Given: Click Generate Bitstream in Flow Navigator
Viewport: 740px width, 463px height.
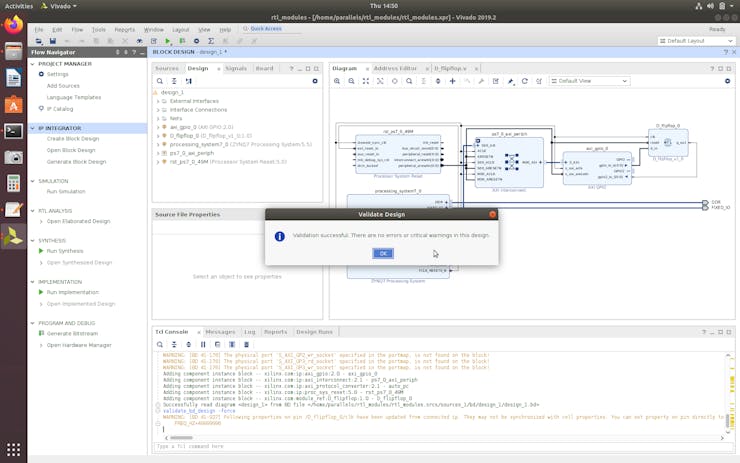Looking at the screenshot, I should coord(72,334).
